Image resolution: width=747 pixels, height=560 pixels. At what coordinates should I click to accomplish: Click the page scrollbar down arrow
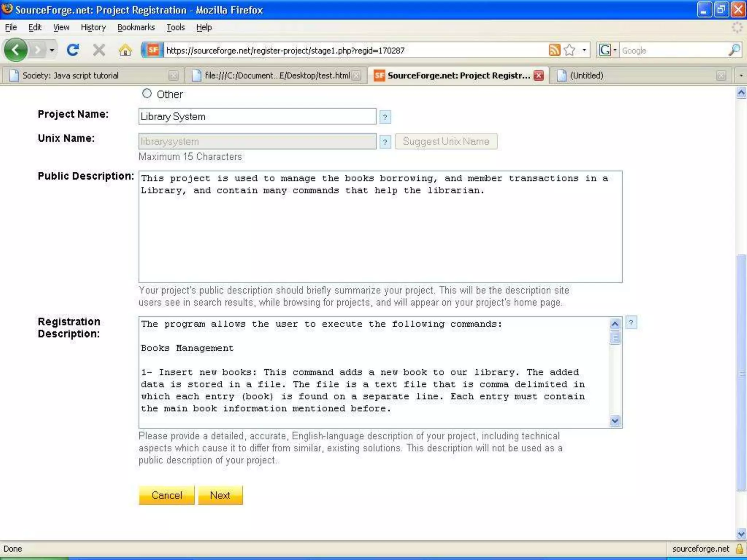click(x=741, y=534)
